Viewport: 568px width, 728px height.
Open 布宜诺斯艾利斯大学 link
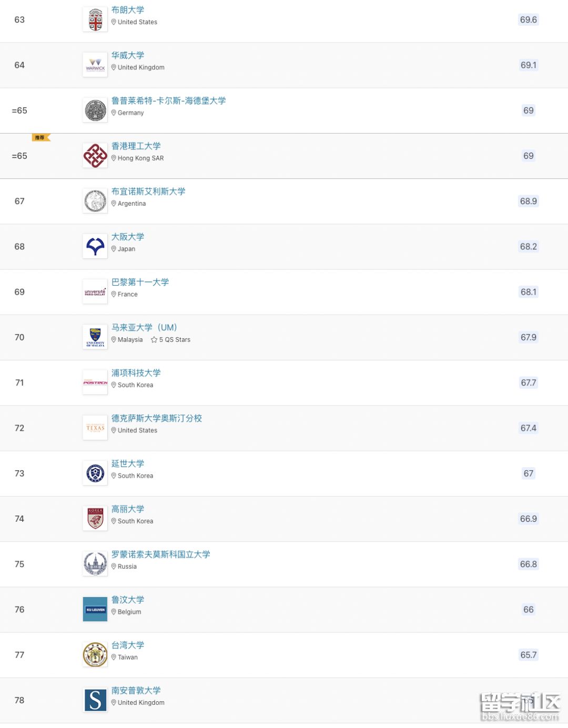click(148, 191)
